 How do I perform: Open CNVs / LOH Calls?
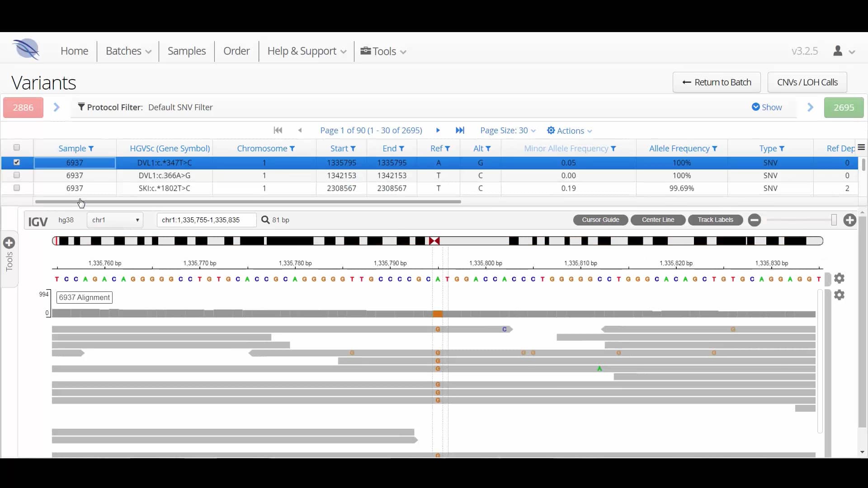(807, 82)
